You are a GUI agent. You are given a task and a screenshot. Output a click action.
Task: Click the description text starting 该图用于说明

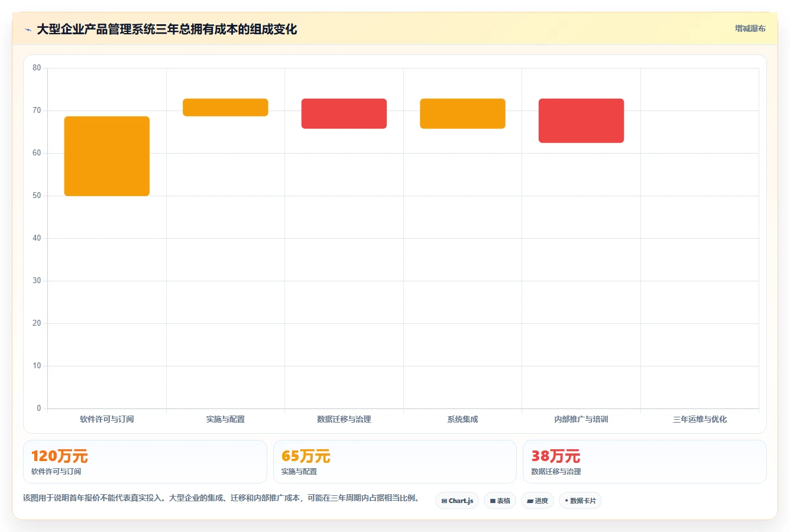pyautogui.click(x=221, y=498)
